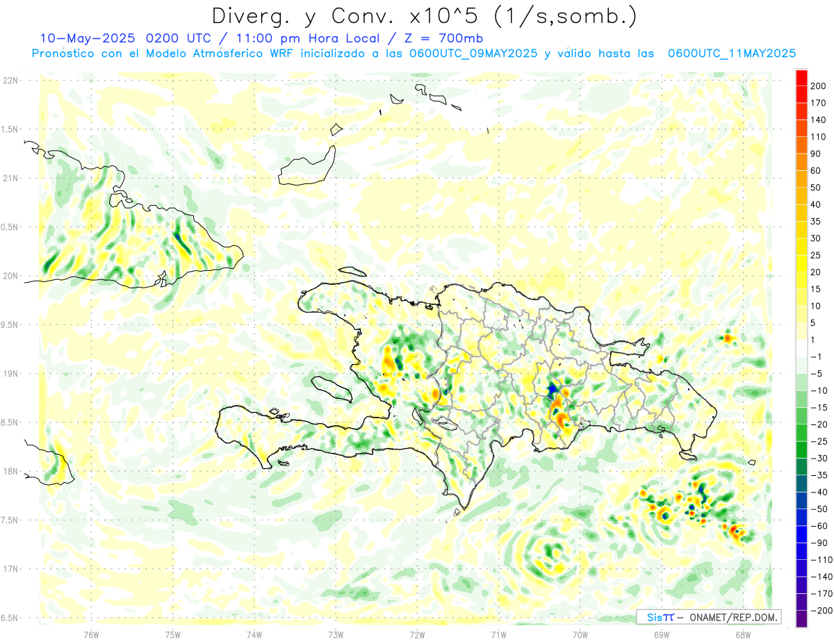Click the '8.5N' latitude label
Image resolution: width=834 pixels, height=644 pixels.
(9, 422)
